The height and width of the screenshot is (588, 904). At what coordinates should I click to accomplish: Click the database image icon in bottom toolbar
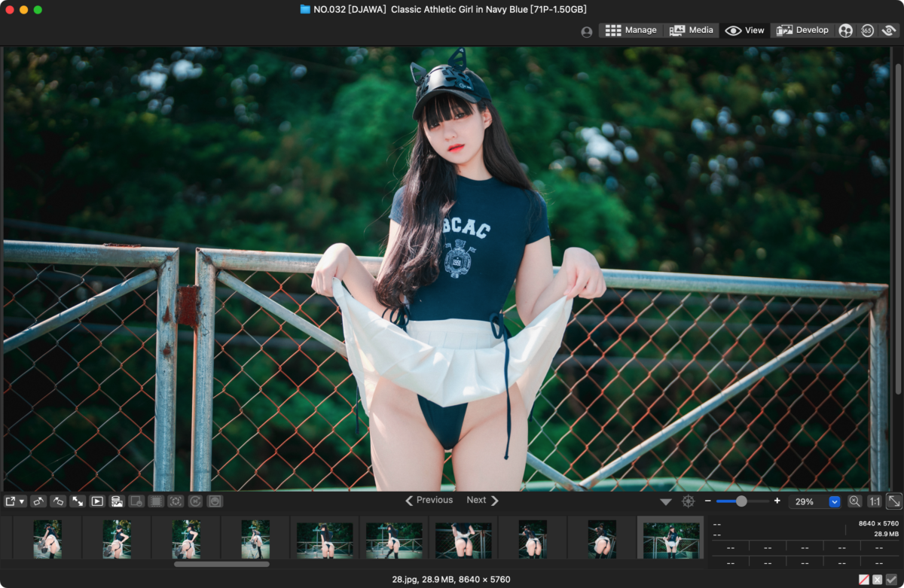[x=117, y=501]
